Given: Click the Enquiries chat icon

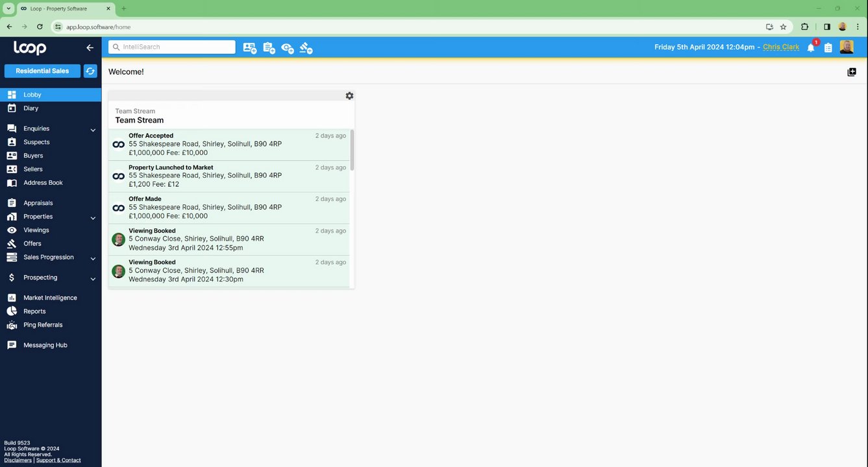Looking at the screenshot, I should coord(12,128).
